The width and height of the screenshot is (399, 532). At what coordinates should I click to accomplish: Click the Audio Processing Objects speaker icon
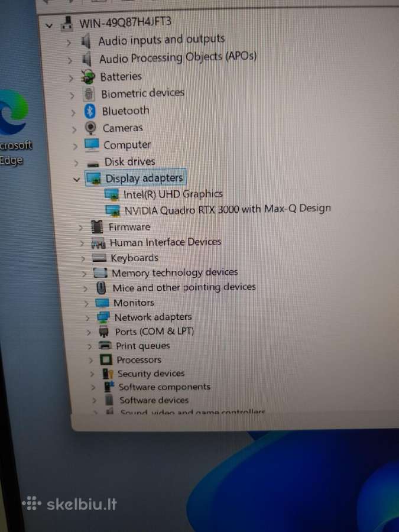coord(87,59)
